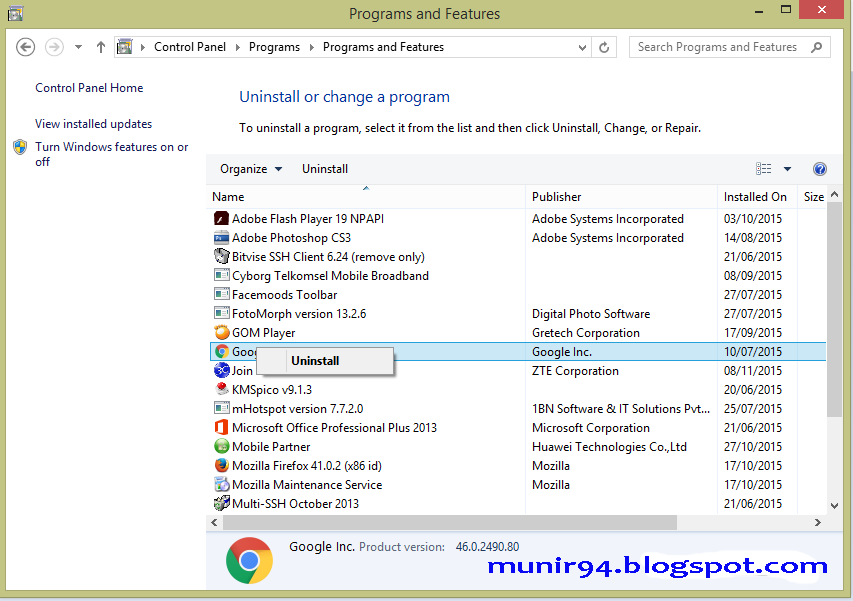Image resolution: width=853 pixels, height=601 pixels.
Task: Click the Mozilla Firefox 41.0.2 icon
Action: [x=221, y=466]
